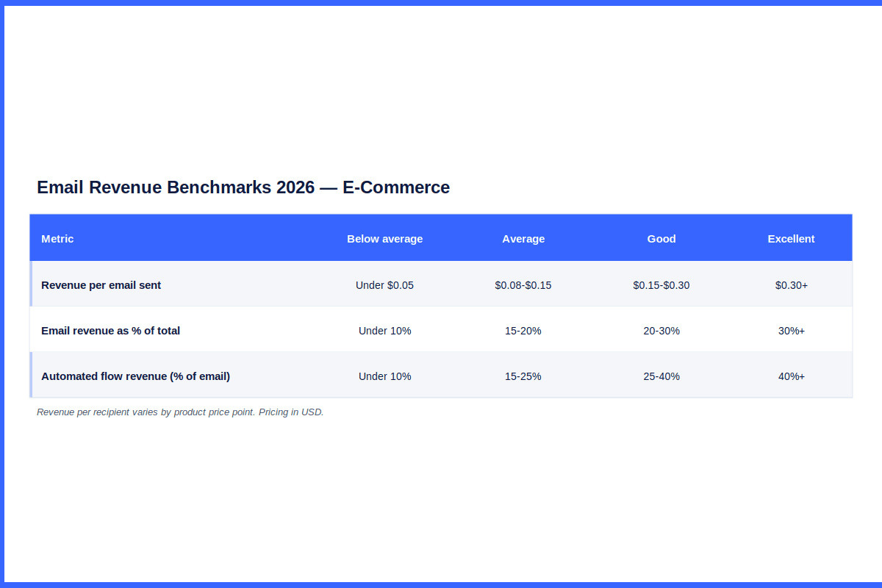Select the Automated flow revenue row label
This screenshot has height=588, width=882.
(135, 376)
